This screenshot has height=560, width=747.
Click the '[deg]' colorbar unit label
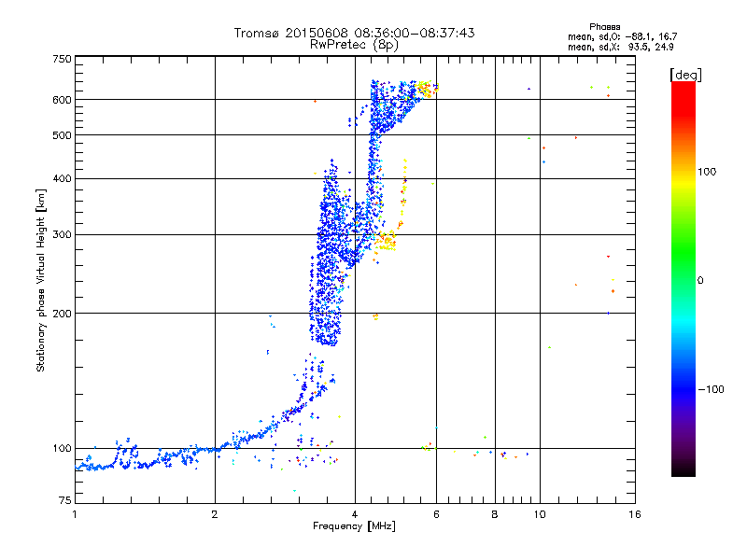[x=685, y=75]
